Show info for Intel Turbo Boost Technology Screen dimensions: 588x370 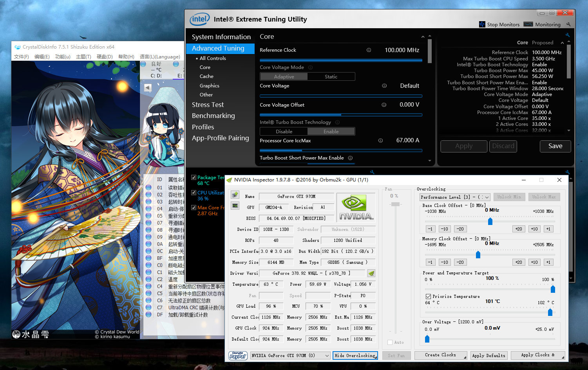(x=337, y=122)
